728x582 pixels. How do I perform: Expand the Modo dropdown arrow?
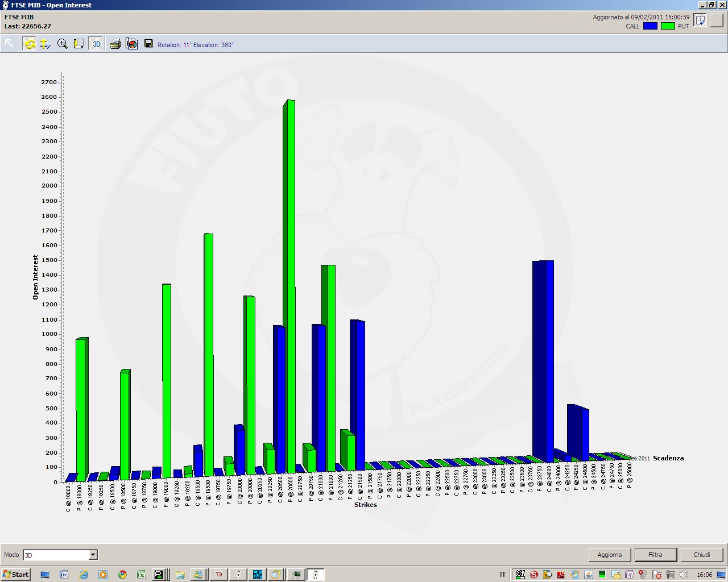93,555
